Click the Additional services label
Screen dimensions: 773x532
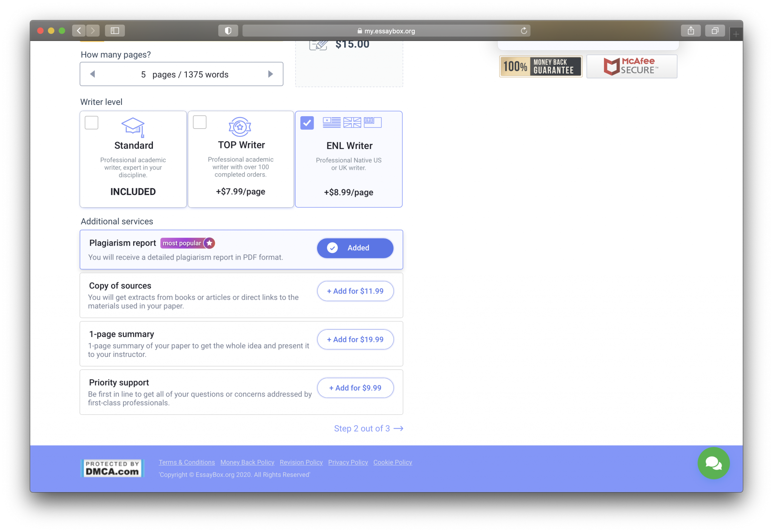tap(117, 221)
